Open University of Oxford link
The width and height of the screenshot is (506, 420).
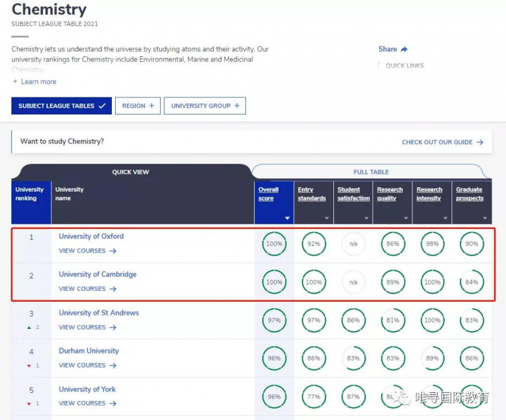click(91, 237)
